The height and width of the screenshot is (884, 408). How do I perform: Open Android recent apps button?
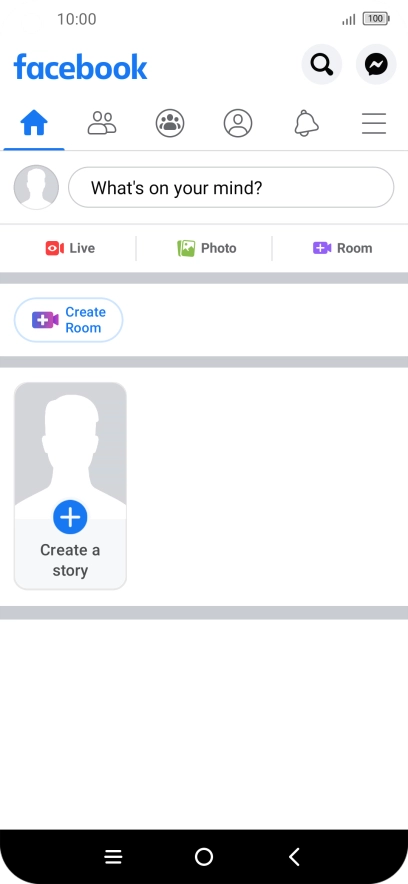(x=113, y=857)
